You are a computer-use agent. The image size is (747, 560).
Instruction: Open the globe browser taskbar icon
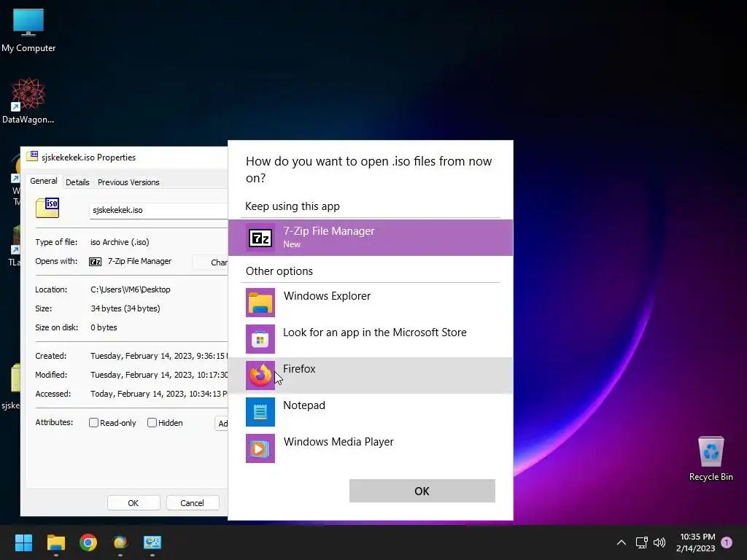tap(120, 542)
